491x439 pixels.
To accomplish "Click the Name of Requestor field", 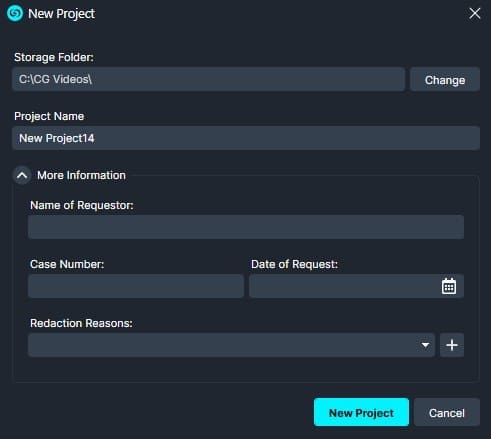I will coord(246,227).
